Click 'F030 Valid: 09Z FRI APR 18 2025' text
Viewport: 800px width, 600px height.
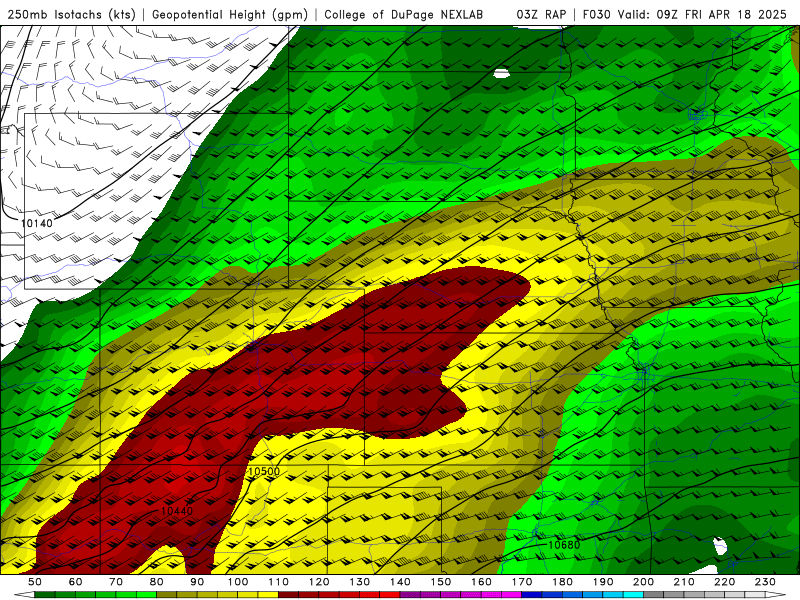[685, 14]
